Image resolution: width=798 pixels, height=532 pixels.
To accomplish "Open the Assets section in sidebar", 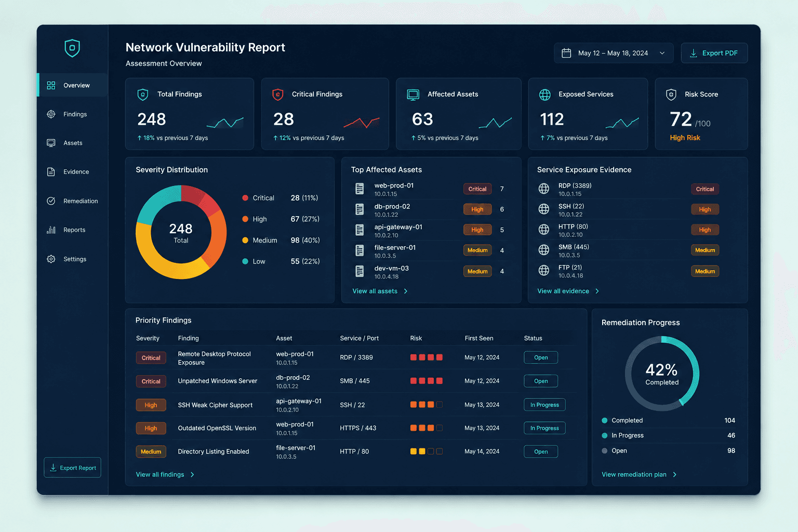I will click(73, 143).
